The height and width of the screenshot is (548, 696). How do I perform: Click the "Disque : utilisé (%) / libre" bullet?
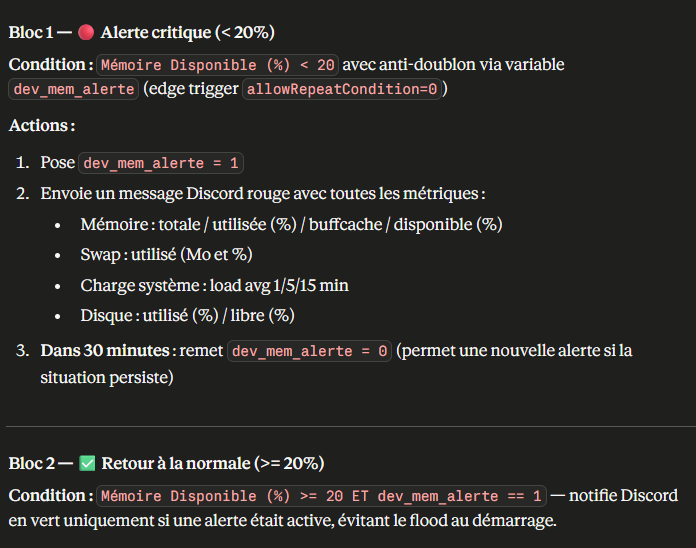[187, 315]
